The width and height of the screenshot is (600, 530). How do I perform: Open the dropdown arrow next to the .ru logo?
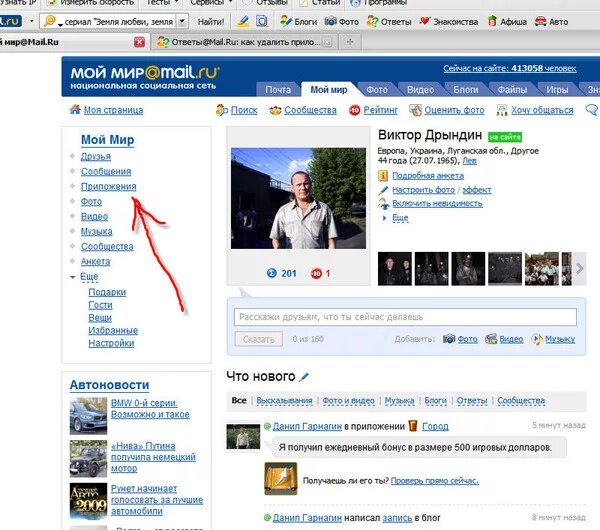point(32,21)
